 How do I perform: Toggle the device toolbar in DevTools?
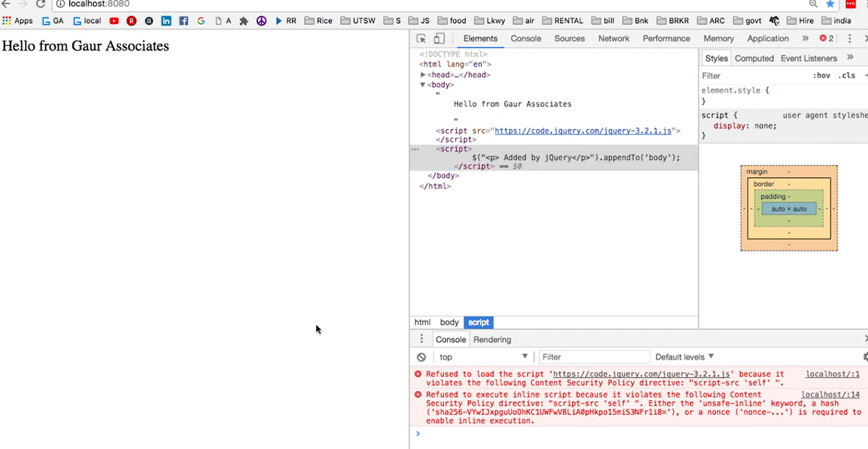click(x=439, y=39)
